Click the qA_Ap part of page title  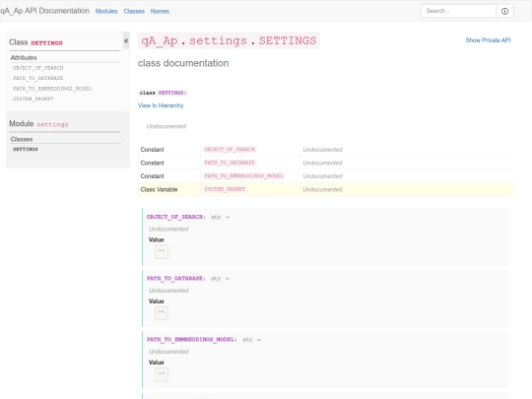(160, 40)
